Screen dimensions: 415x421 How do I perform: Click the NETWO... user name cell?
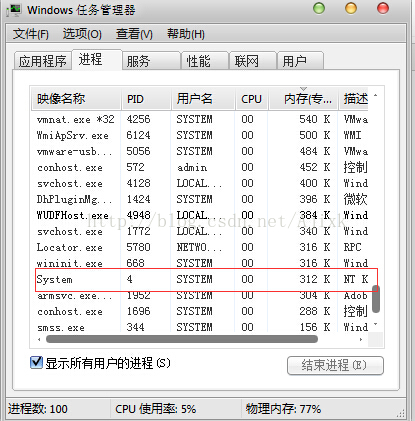click(x=199, y=247)
